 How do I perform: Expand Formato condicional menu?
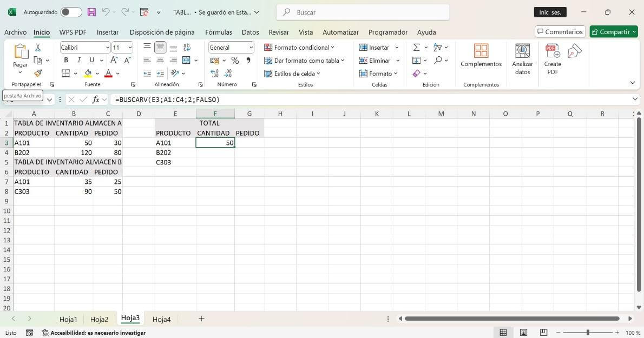click(299, 48)
